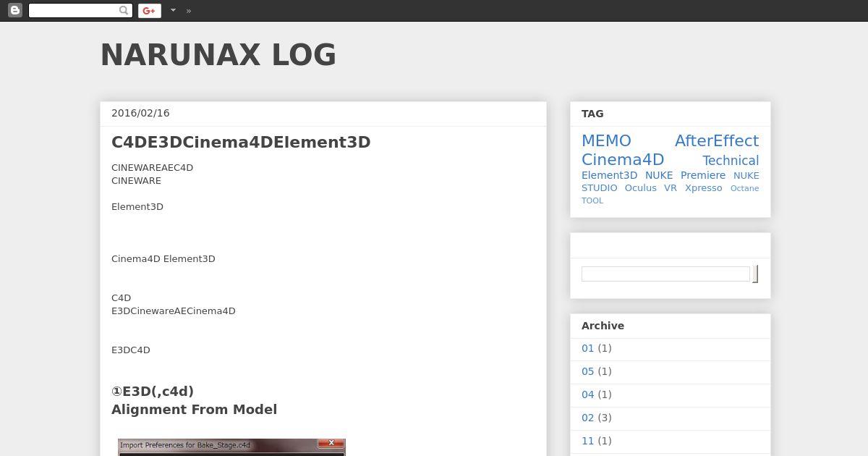Focus the sidebar blog search field

[665, 274]
